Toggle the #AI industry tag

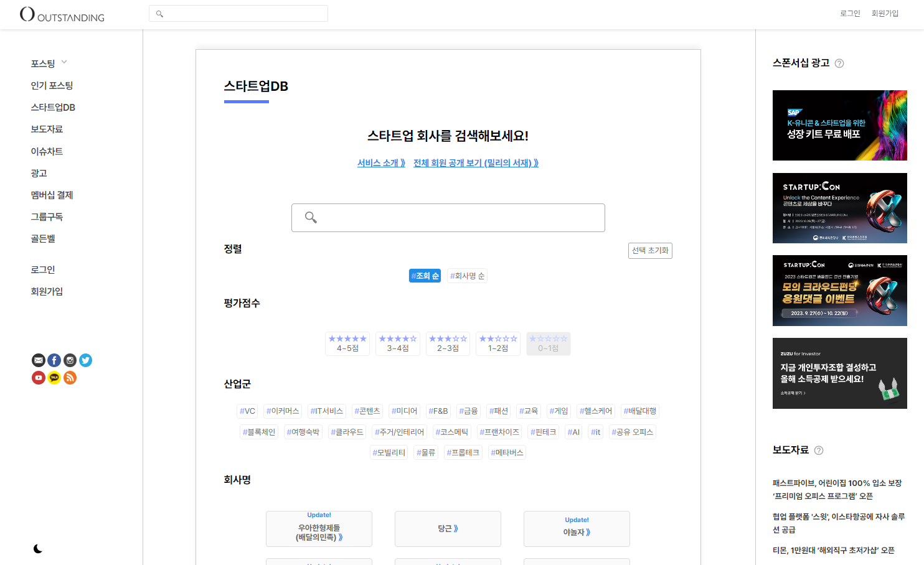573,432
